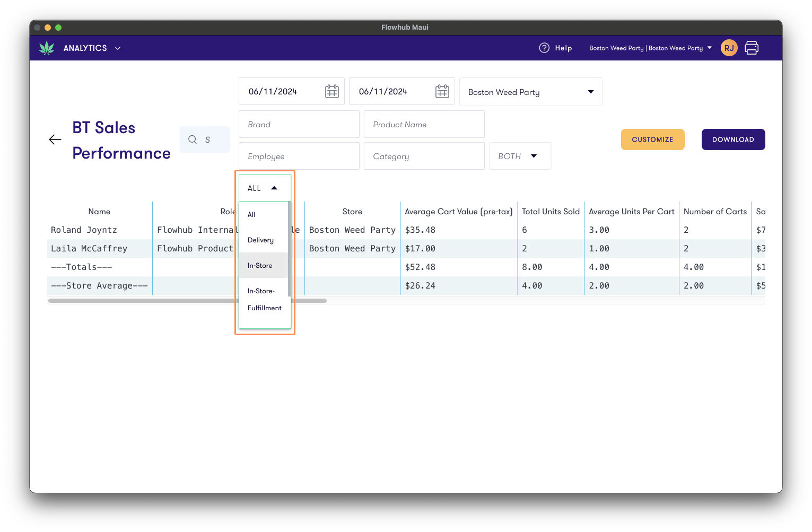Choose In-Store-Fulfillment from the dropdown options

pos(264,299)
